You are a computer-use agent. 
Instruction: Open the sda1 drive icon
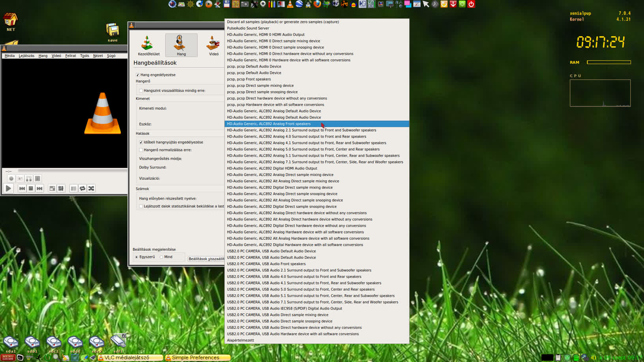(11, 344)
